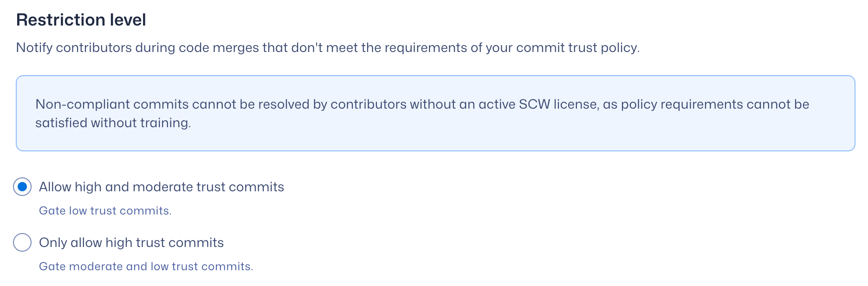
Task: Click the "Allow high and moderate trust commits" label
Action: [161, 187]
